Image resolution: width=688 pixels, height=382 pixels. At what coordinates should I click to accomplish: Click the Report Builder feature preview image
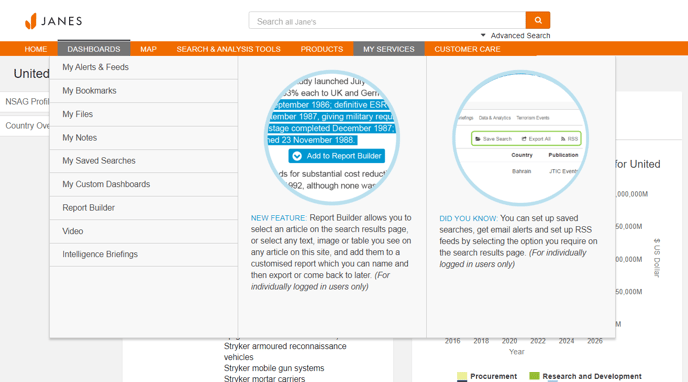point(332,137)
